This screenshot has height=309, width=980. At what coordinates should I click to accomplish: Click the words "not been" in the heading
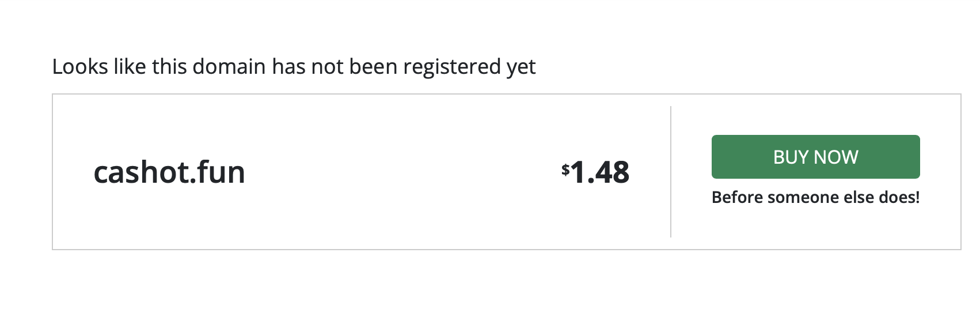point(354,67)
